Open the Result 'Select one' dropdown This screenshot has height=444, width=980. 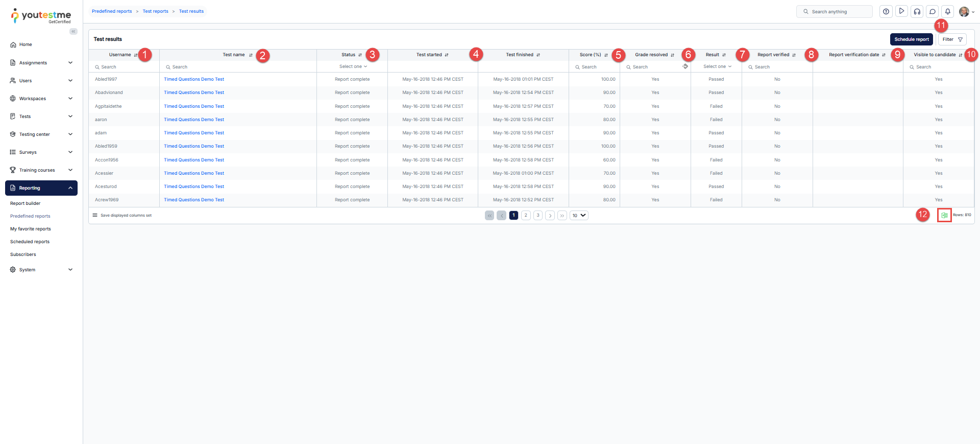pos(717,66)
